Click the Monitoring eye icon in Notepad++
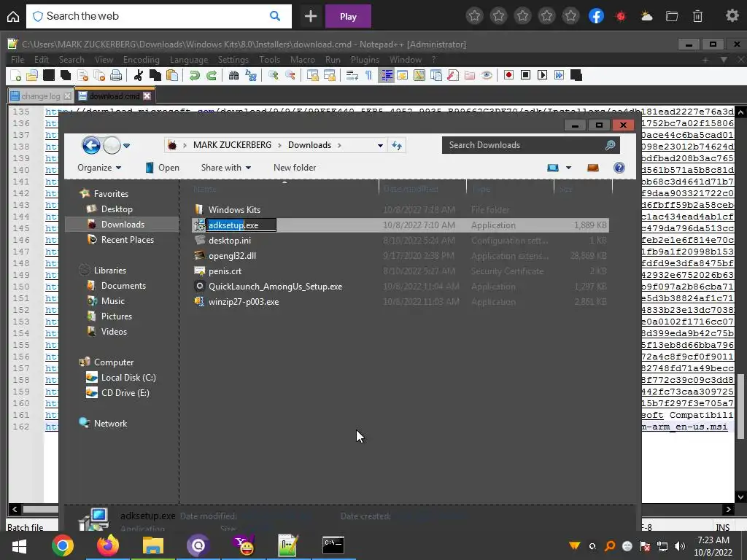Viewport: 747px width, 560px height. coord(487,75)
